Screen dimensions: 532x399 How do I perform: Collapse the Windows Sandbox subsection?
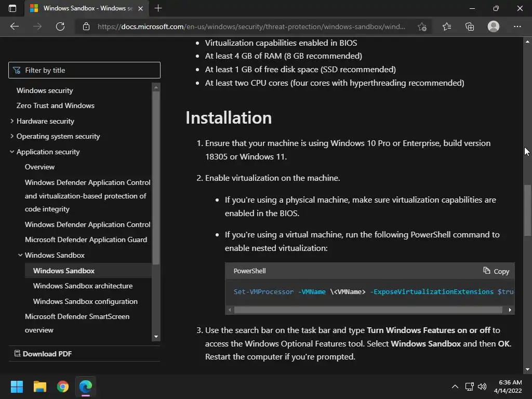pos(20,255)
